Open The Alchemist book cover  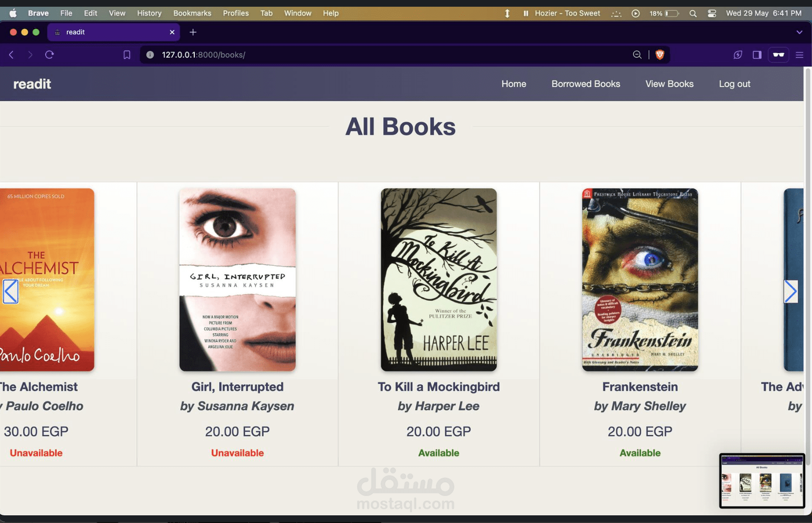(x=47, y=280)
